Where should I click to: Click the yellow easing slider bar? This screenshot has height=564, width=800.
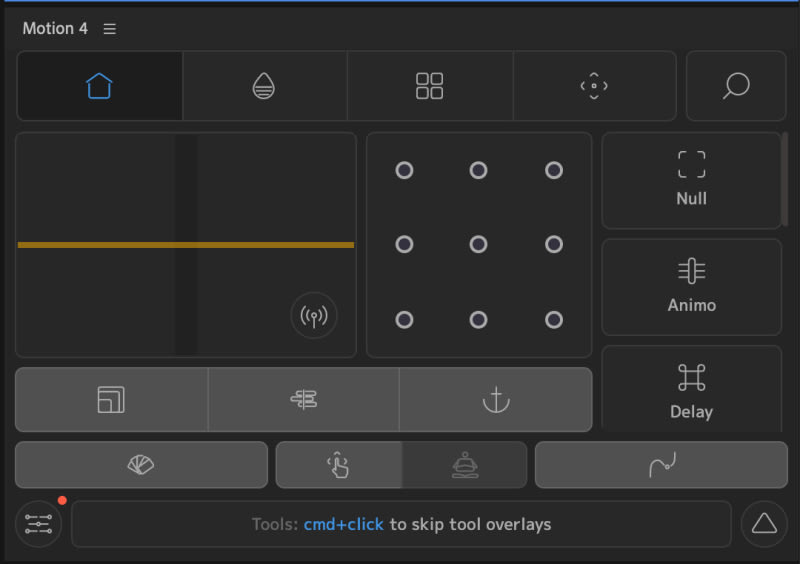pyautogui.click(x=186, y=244)
